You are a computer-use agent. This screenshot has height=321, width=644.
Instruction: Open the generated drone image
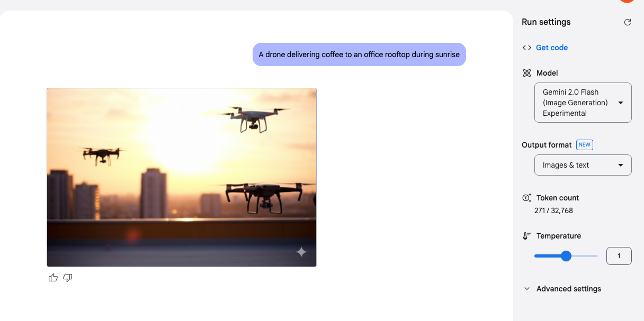coord(182,177)
